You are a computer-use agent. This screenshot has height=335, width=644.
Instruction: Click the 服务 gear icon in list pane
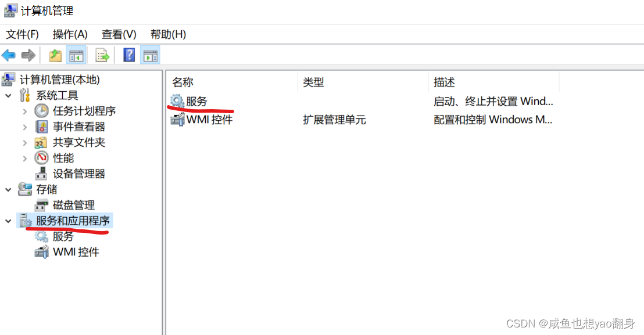[x=177, y=101]
